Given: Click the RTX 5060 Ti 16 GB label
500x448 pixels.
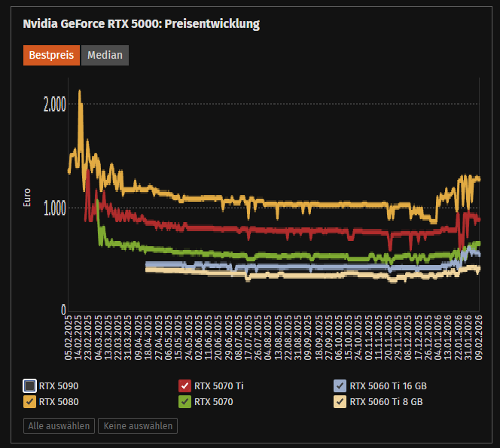Looking at the screenshot, I should point(388,386).
